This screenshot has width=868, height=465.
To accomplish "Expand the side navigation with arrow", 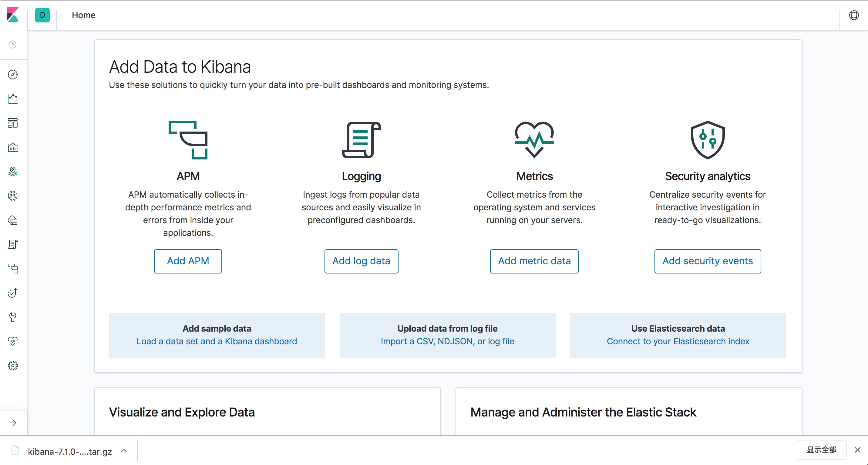I will pyautogui.click(x=13, y=423).
